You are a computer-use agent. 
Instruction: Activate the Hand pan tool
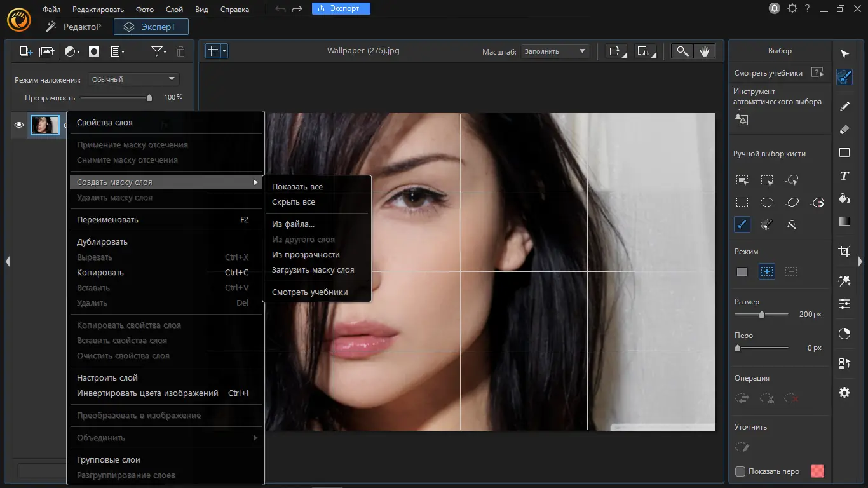(704, 51)
